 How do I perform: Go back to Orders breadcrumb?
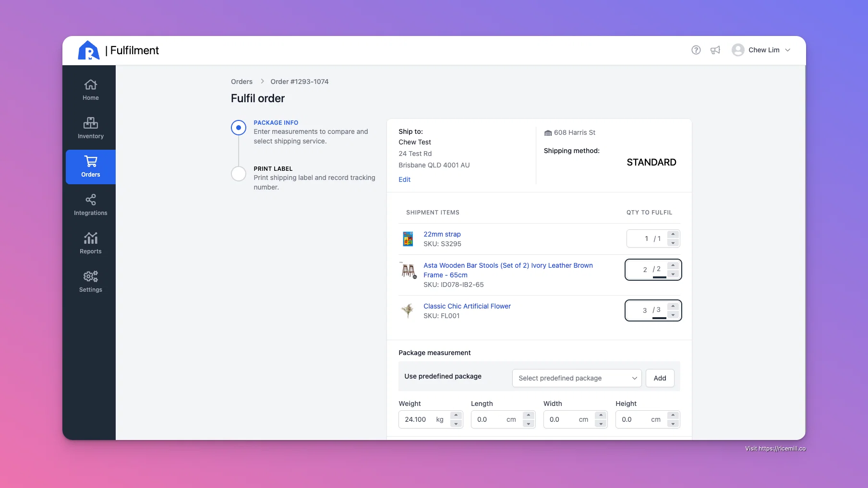(x=241, y=82)
